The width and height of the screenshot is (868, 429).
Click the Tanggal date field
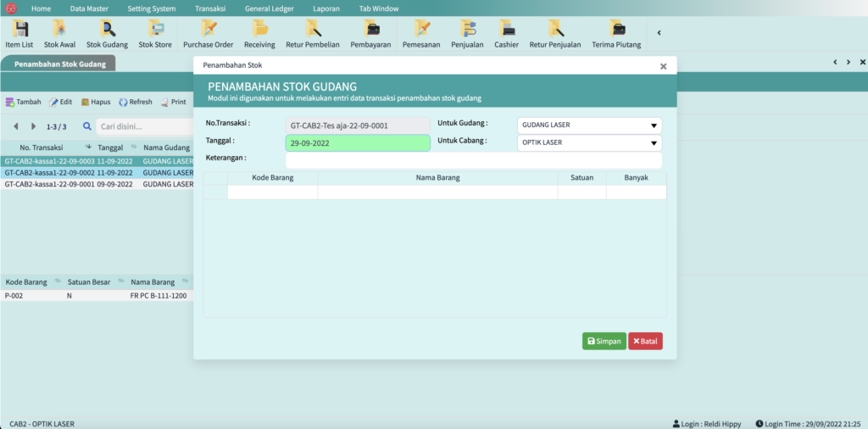[358, 143]
